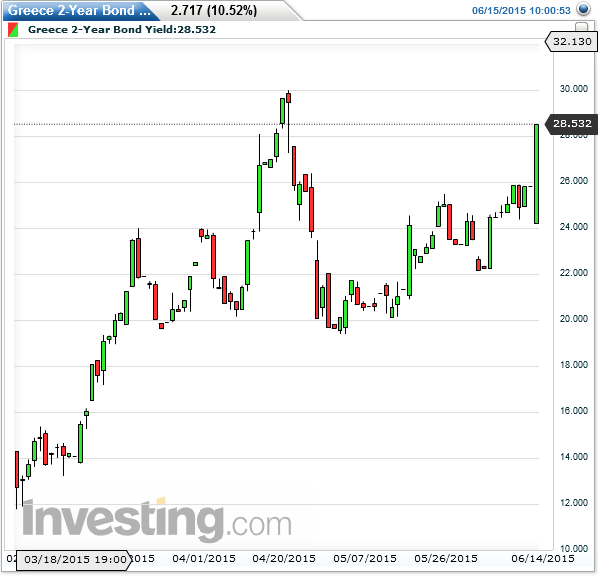Click the small square button above the 32.130 label
The image size is (600, 576).
point(581,26)
